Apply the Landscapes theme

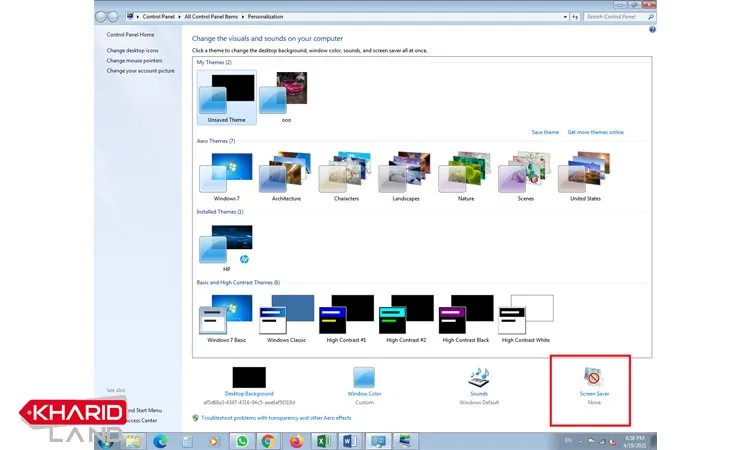tap(406, 177)
